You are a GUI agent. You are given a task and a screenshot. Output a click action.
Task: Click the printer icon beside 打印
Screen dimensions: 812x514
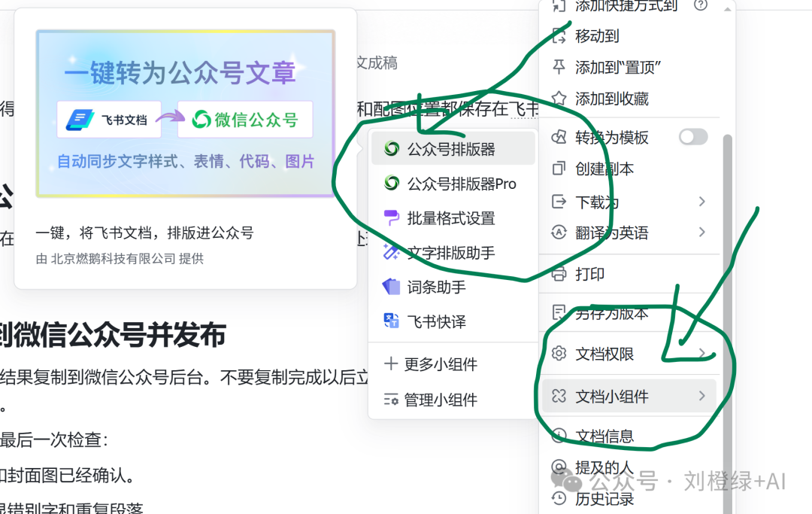(x=559, y=274)
